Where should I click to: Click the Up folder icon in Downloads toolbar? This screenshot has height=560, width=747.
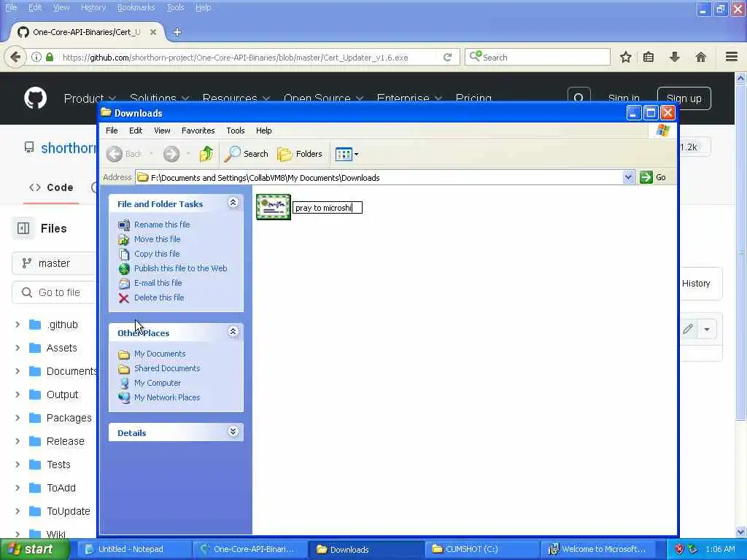pos(206,154)
